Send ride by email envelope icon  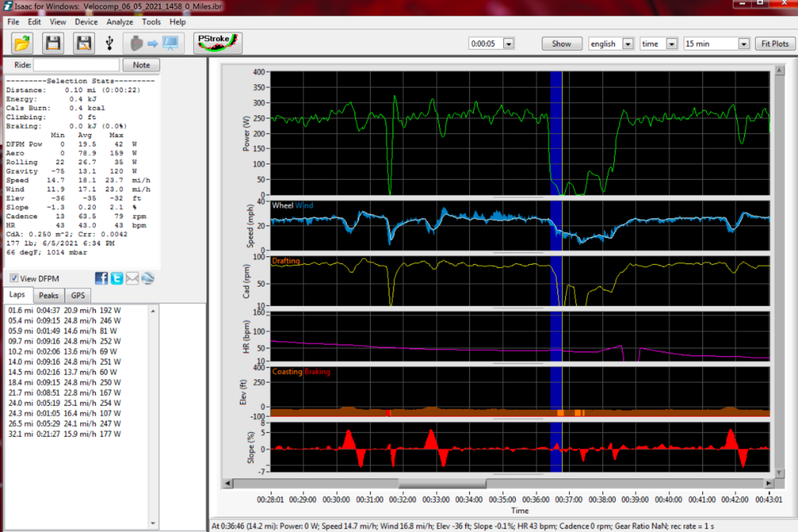[x=132, y=278]
